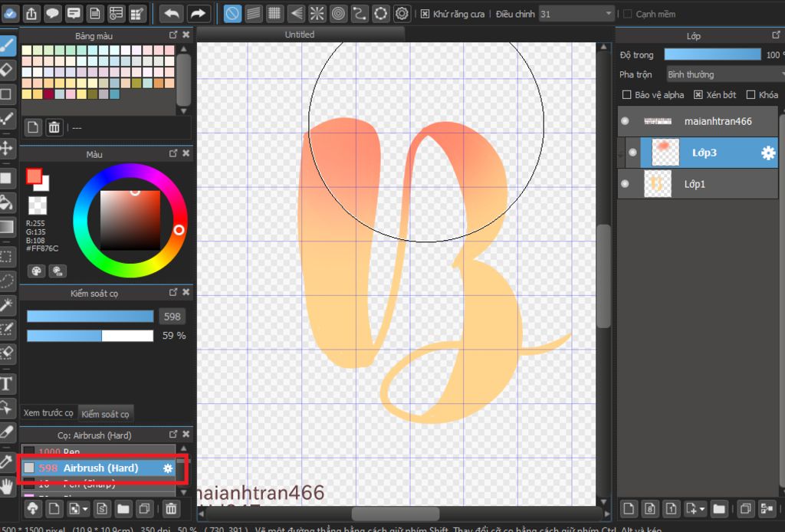Enable radial snap guide
Screen dimensions: 785x532
pos(317,14)
